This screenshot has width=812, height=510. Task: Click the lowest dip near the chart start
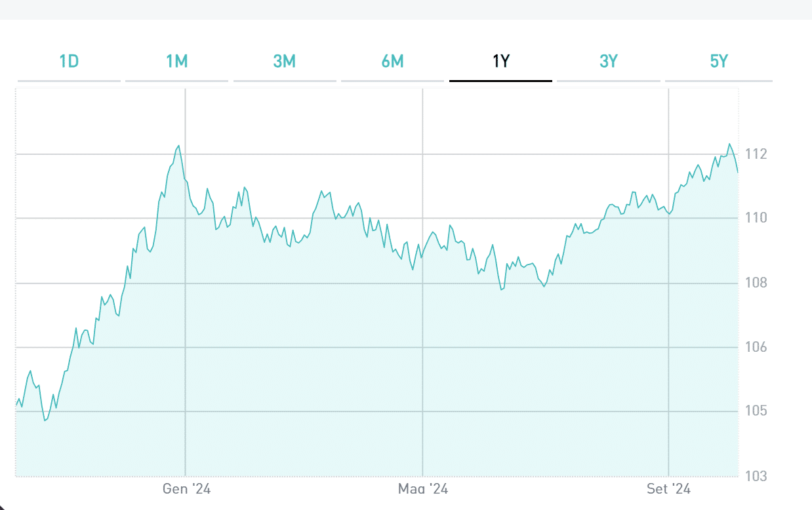(x=45, y=420)
